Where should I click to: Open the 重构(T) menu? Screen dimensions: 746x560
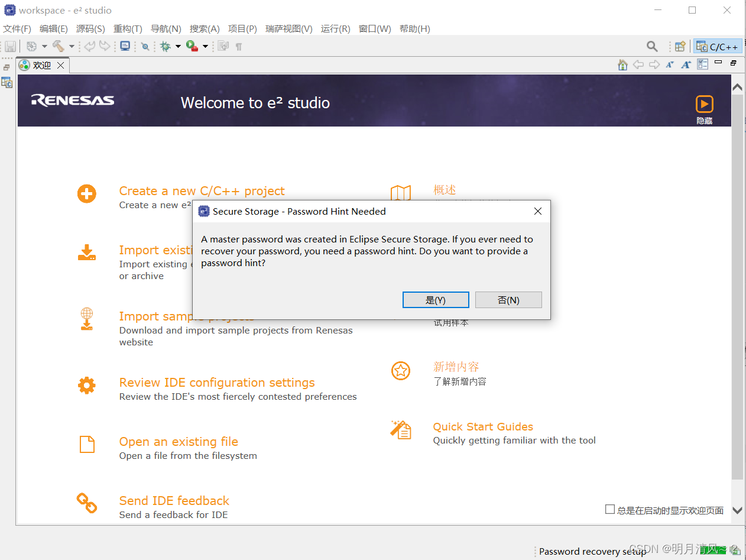point(128,28)
